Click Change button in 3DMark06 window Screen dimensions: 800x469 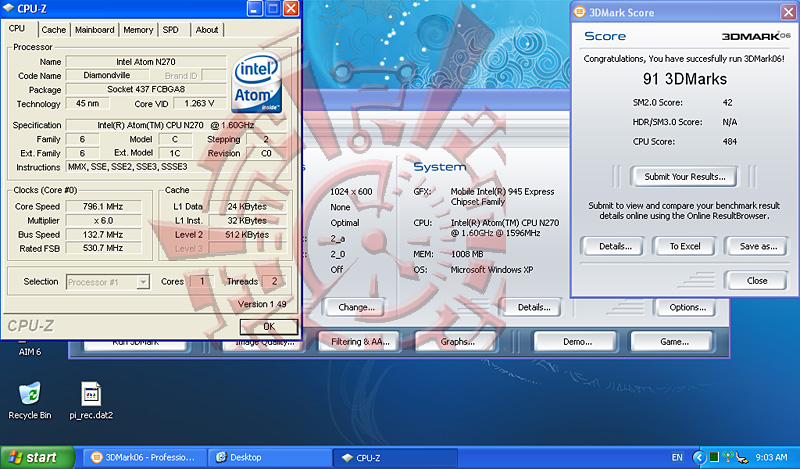pos(356,307)
